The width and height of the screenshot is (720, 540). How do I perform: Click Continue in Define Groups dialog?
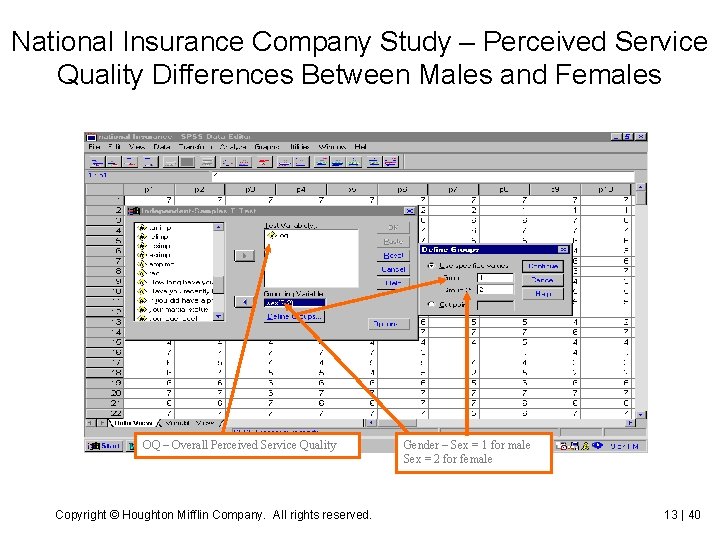pyautogui.click(x=543, y=266)
